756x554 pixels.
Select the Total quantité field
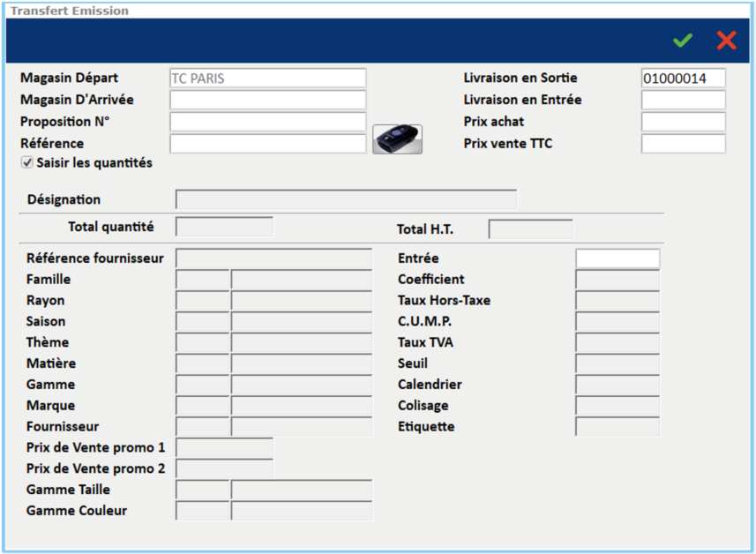224,227
